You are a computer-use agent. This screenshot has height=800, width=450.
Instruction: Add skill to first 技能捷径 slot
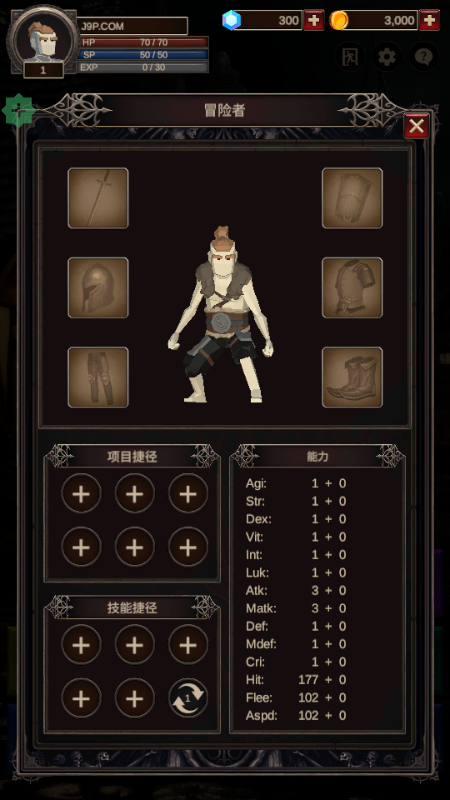point(81,645)
